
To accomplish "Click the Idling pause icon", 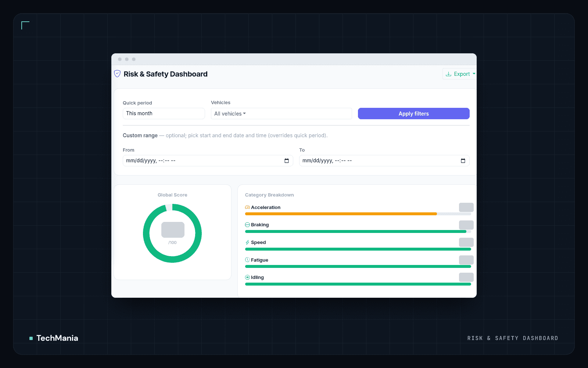I will coord(247,277).
